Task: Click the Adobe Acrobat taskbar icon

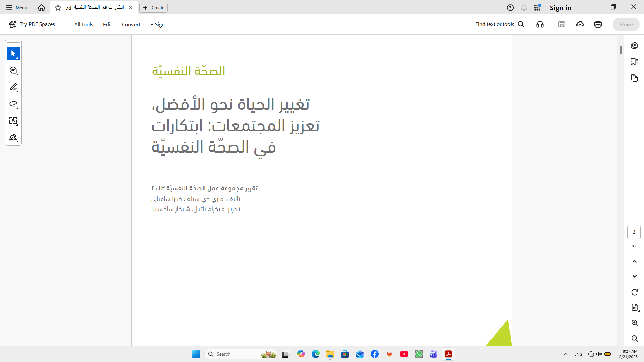Action: tap(448, 354)
